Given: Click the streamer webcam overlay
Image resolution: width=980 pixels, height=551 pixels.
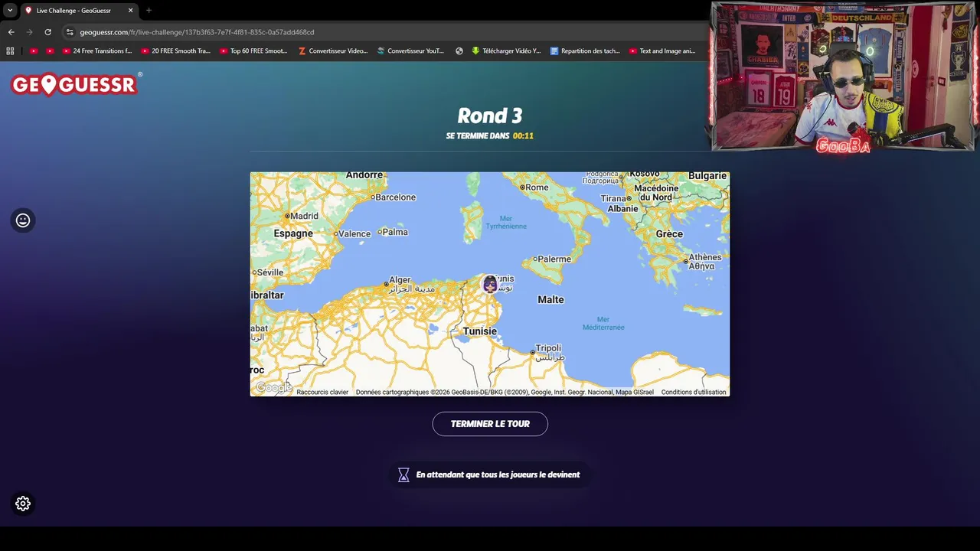Looking at the screenshot, I should click(x=843, y=77).
